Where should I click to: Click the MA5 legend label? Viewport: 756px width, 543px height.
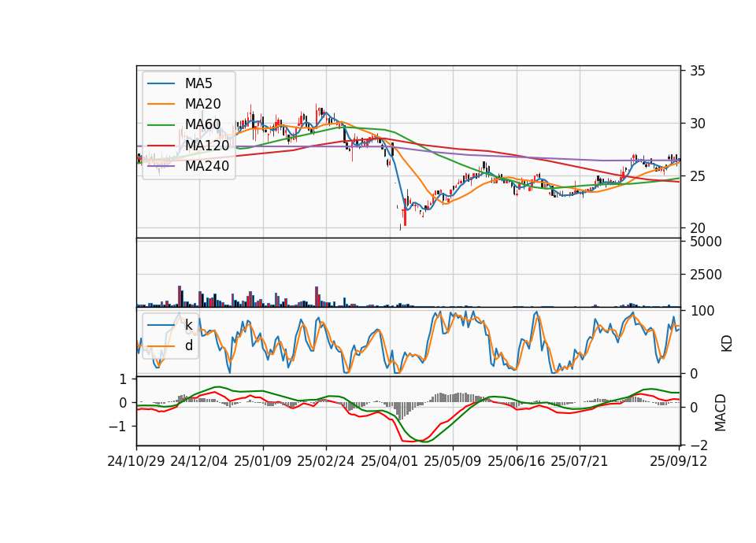[x=198, y=83]
